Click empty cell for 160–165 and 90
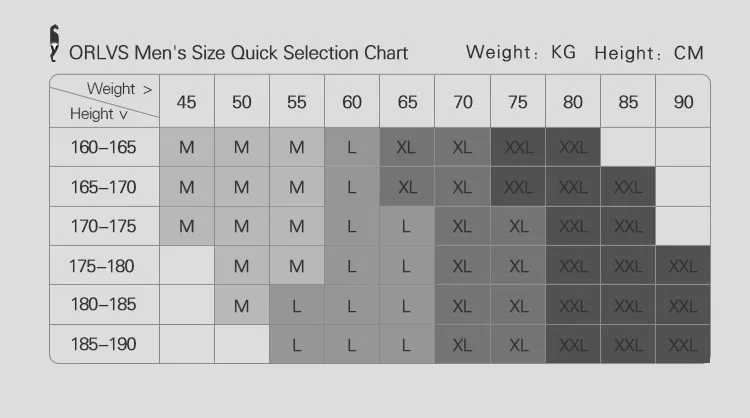 point(683,147)
